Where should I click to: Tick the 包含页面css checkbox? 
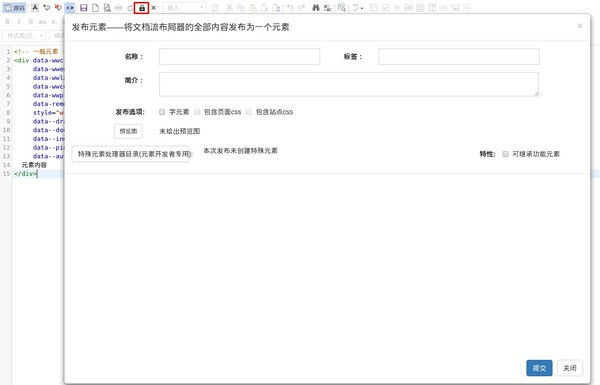point(197,112)
